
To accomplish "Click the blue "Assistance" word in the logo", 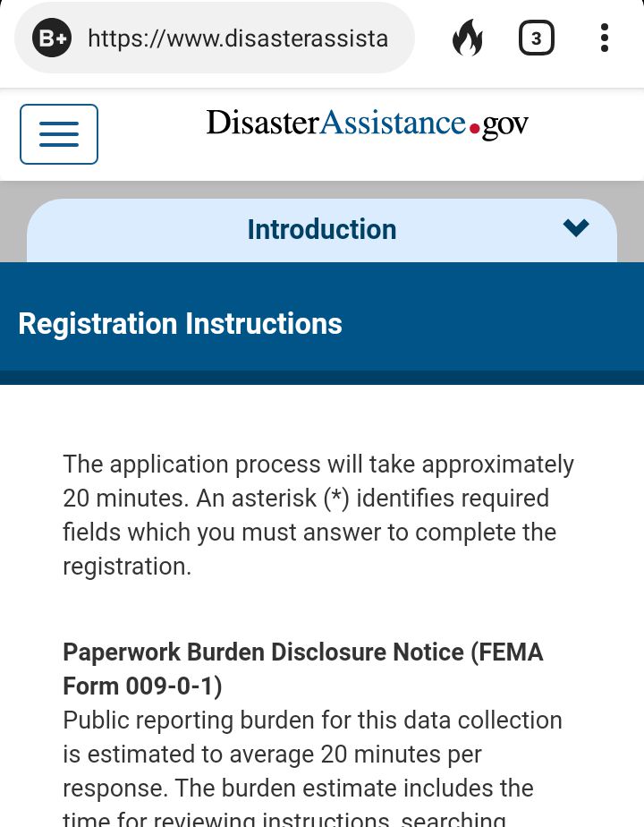I will tap(393, 123).
